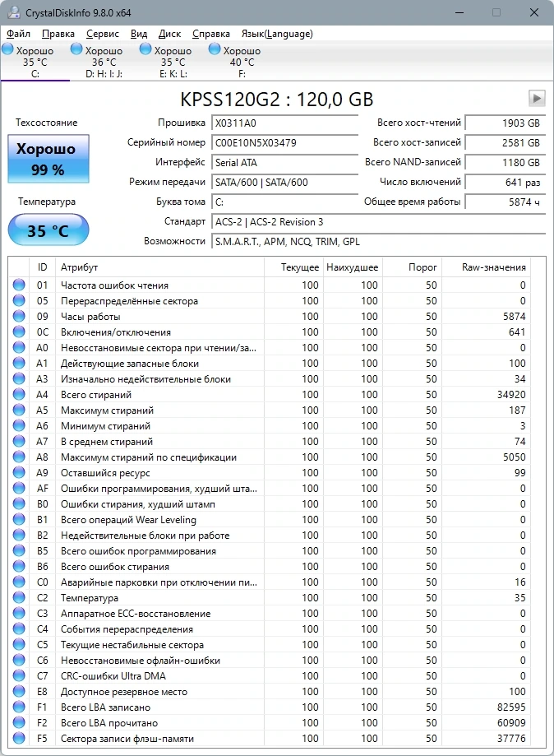Click the Raw-значения column header
This screenshot has height=756, width=554.
[x=486, y=267]
